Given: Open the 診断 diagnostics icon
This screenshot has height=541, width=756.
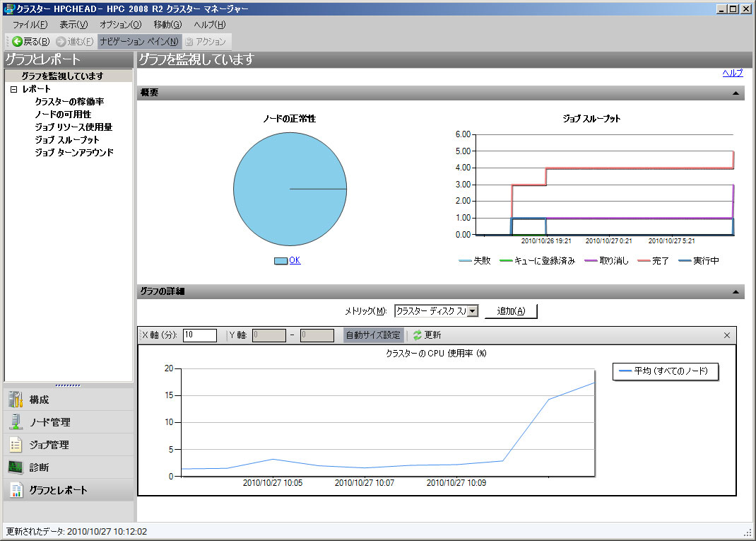Looking at the screenshot, I should (16, 467).
